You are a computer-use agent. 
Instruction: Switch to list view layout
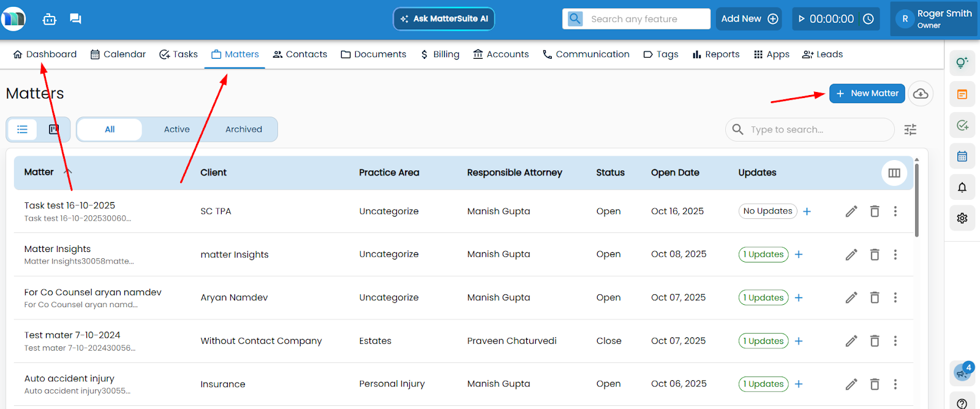pos(23,129)
